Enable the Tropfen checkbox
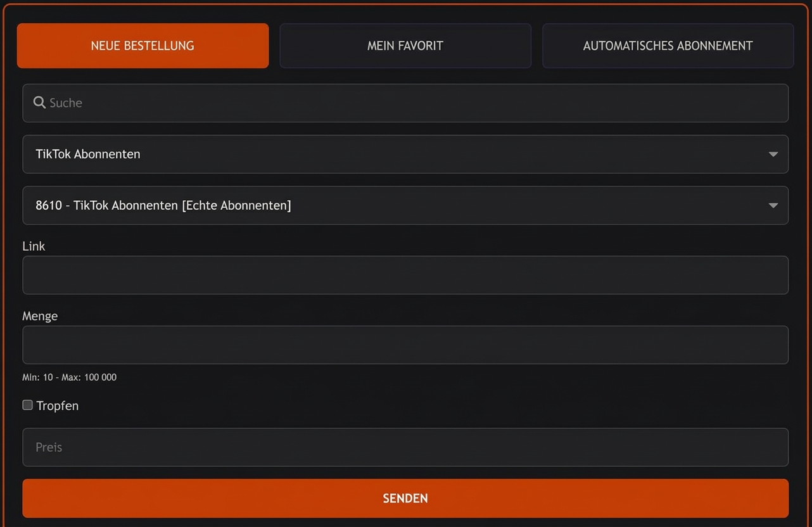The height and width of the screenshot is (527, 812). (28, 405)
